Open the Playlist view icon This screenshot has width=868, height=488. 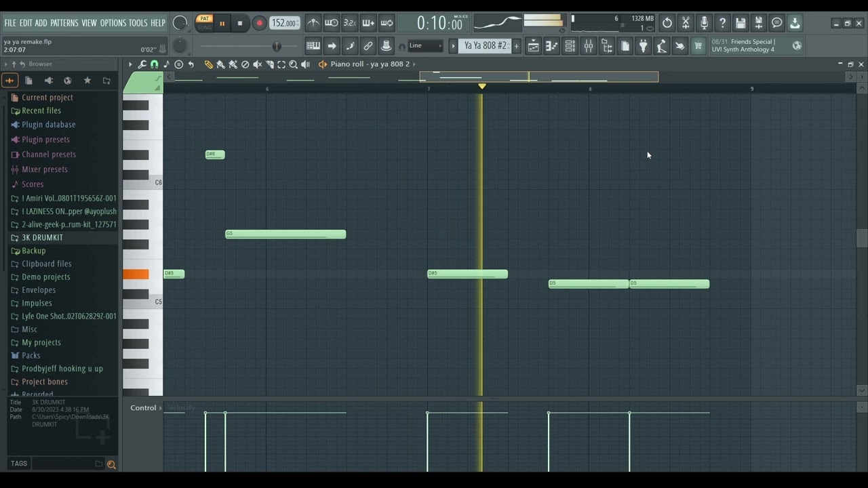click(x=534, y=46)
